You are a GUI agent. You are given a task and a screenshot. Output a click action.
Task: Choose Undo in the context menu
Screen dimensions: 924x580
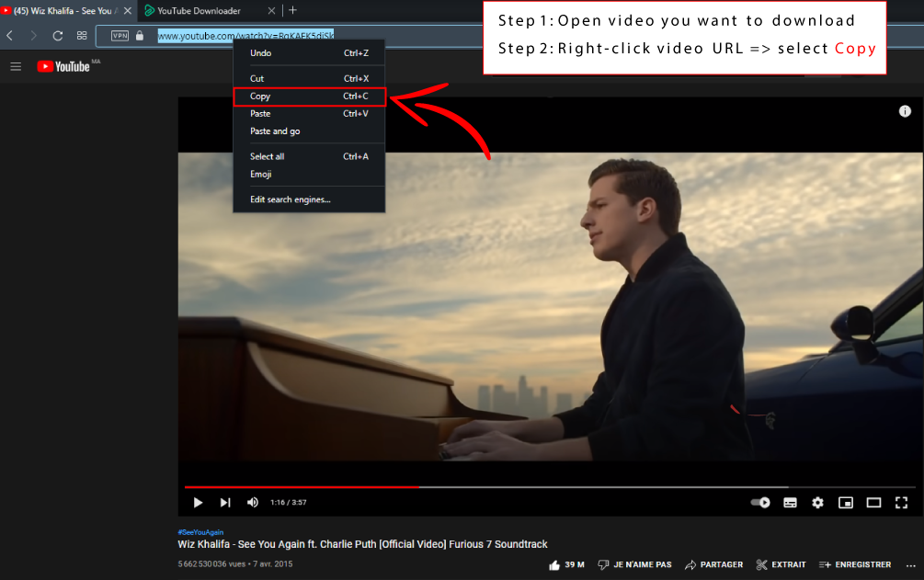[309, 53]
